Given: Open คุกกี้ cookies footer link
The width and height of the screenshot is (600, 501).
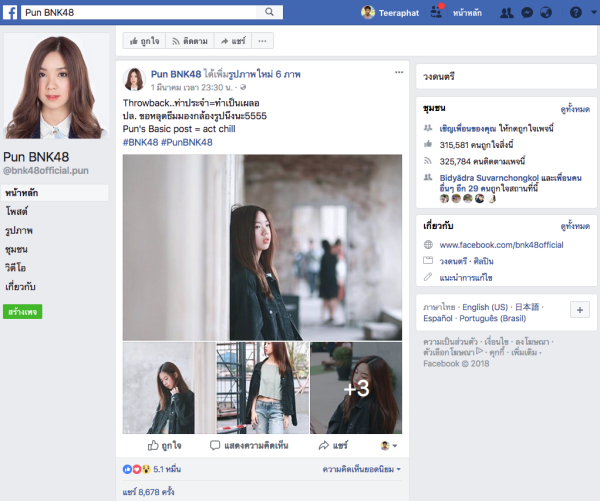Looking at the screenshot, I should click(497, 352).
